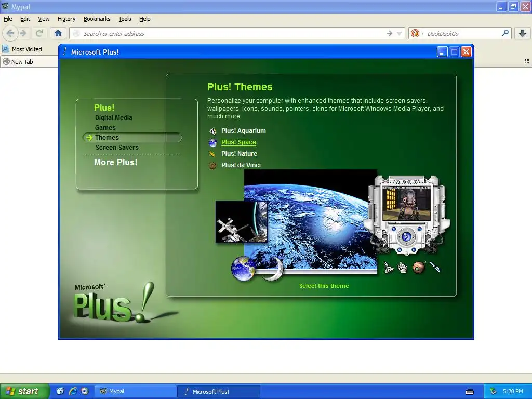Screen dimensions: 532x399
Task: Click the space shuttle pointer icon
Action: coord(389,268)
